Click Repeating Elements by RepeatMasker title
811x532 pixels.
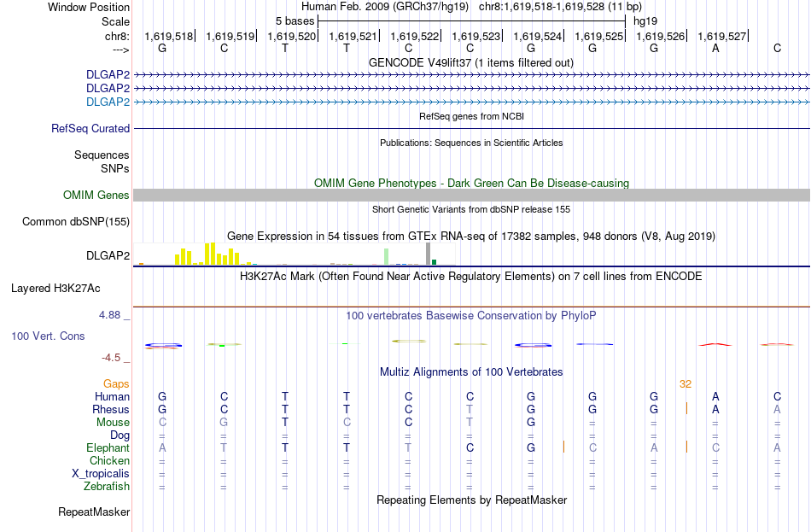click(471, 500)
